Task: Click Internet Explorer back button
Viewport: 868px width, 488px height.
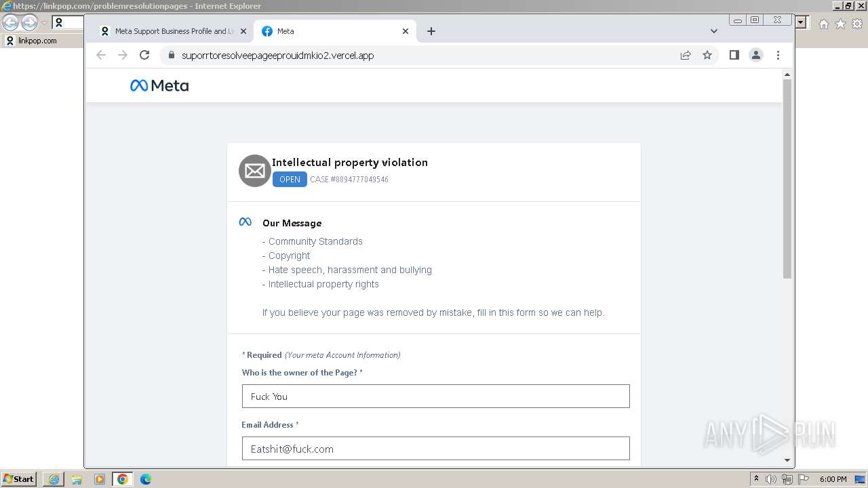Action: (10, 23)
